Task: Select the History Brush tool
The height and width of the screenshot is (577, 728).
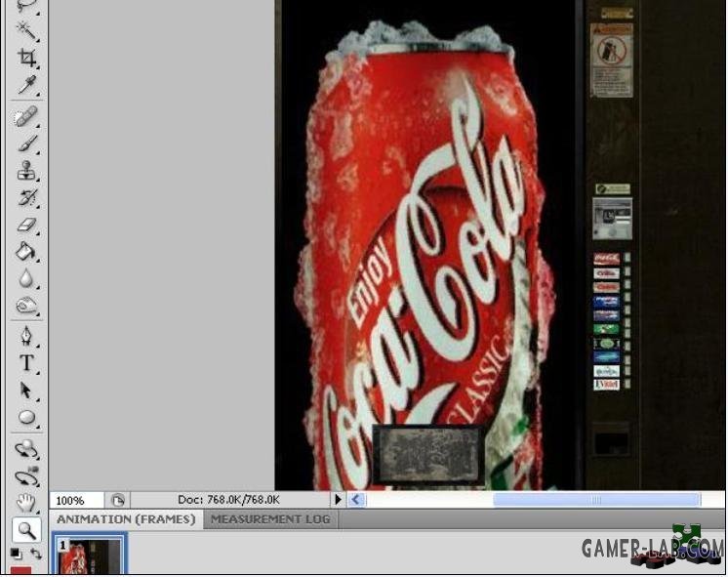Action: pyautogui.click(x=26, y=197)
